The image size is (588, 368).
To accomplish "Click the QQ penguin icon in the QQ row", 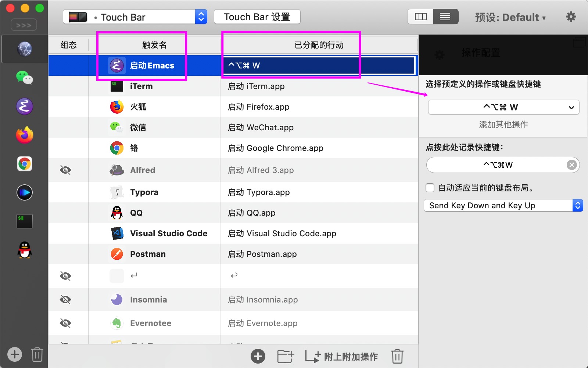I will [x=117, y=213].
